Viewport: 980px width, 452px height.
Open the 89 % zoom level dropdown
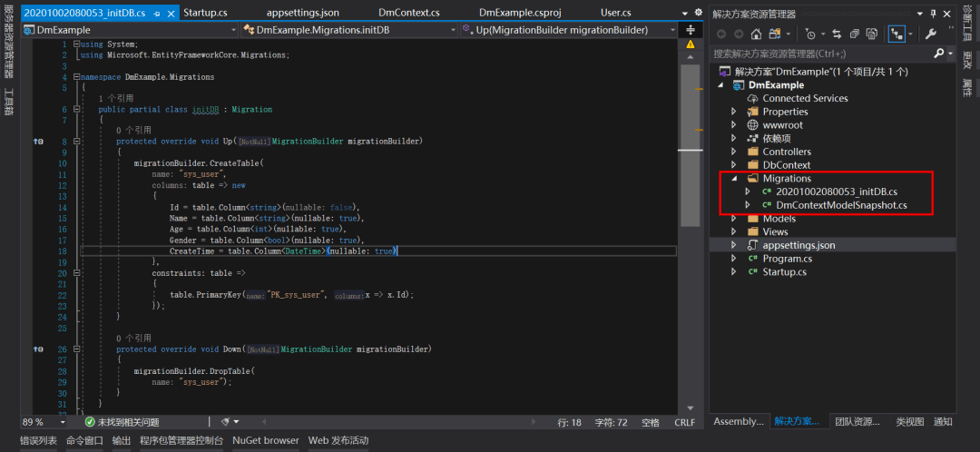coord(63,422)
